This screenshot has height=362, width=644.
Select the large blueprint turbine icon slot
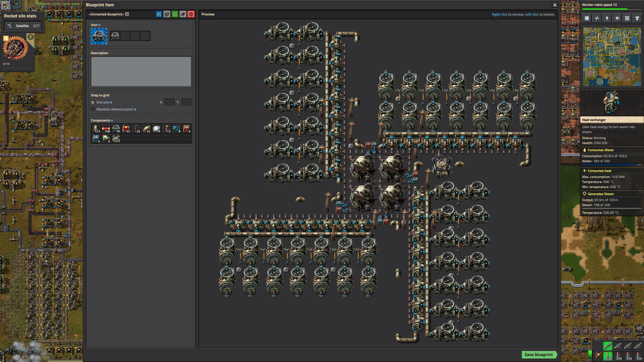[x=99, y=36]
